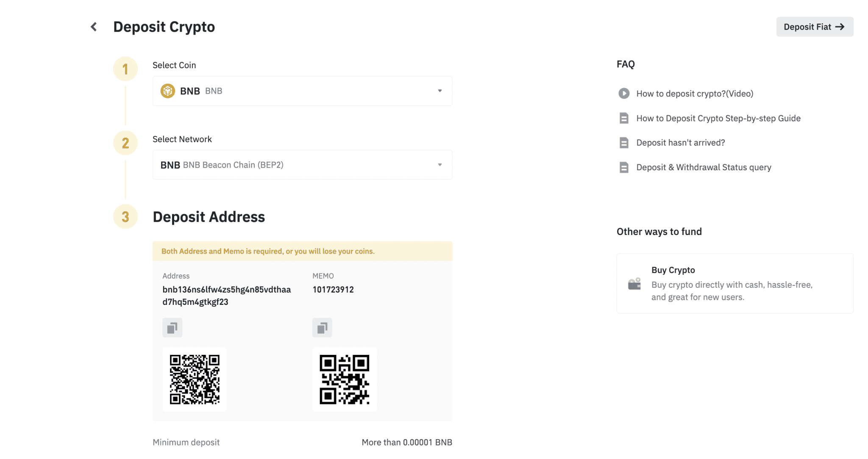Click step 2 circle in the deposit flow

click(x=125, y=143)
